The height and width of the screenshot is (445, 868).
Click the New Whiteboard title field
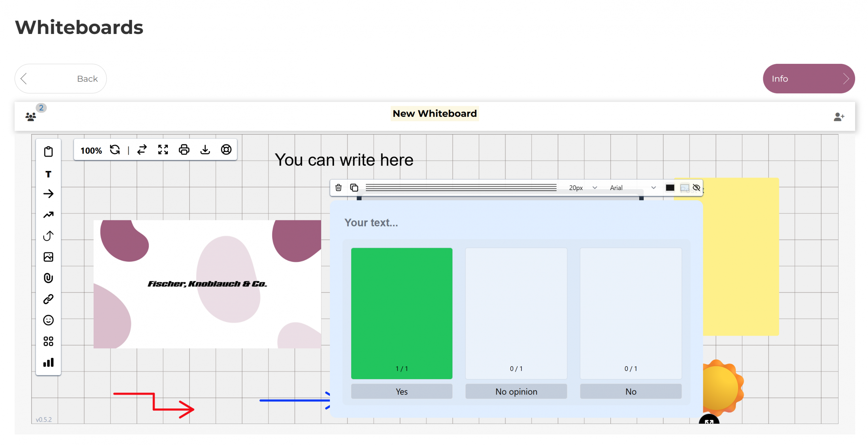[x=434, y=113]
